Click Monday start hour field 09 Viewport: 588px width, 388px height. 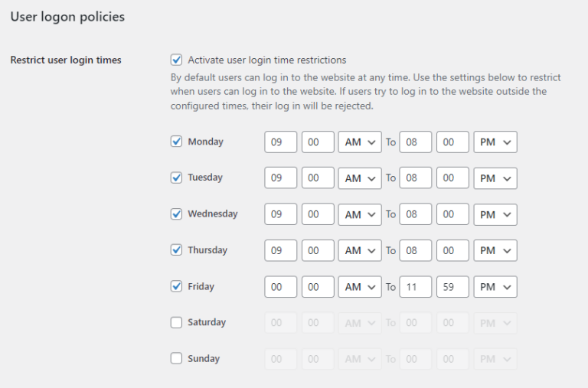(280, 142)
